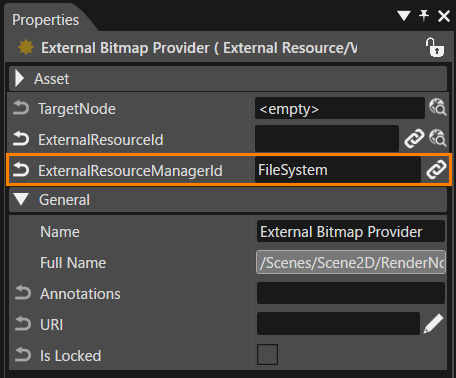Image resolution: width=456 pixels, height=378 pixels.
Task: Select the Properties tab
Action: coord(45,20)
